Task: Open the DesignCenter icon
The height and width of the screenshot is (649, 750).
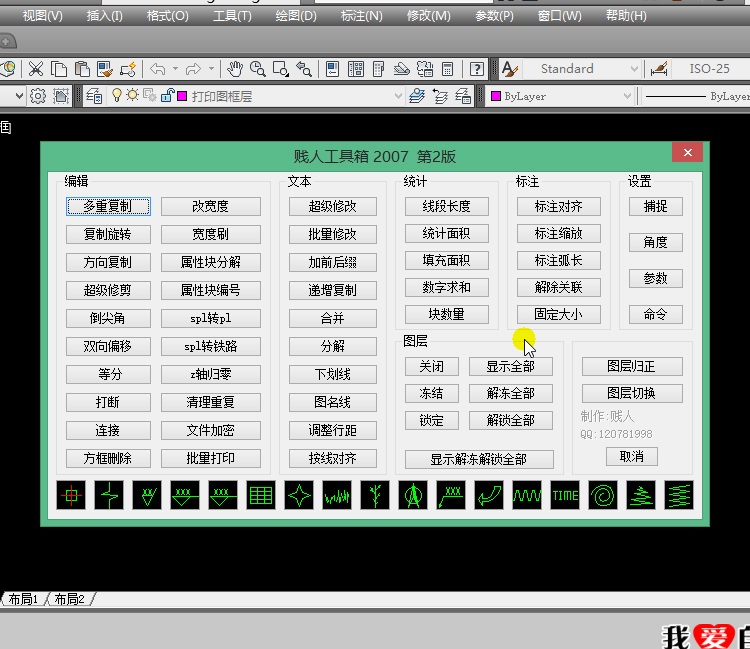Action: coord(356,69)
